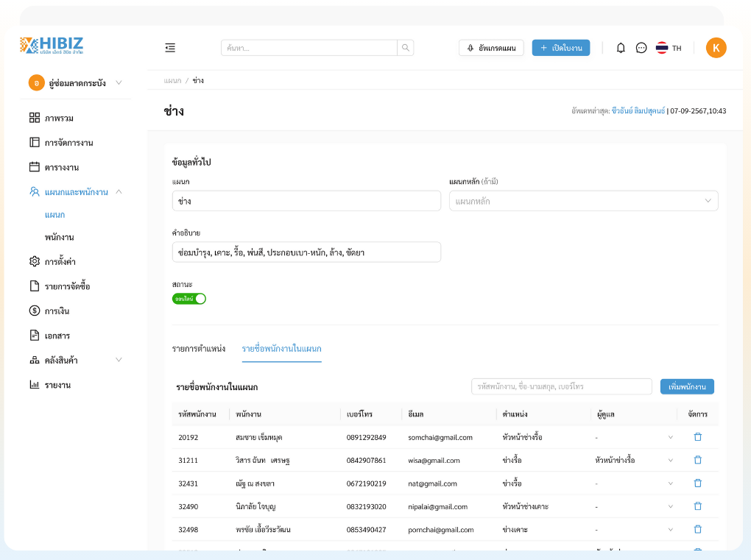751x560 pixels.
Task: Delete employee 20192 with trash icon
Action: (698, 437)
